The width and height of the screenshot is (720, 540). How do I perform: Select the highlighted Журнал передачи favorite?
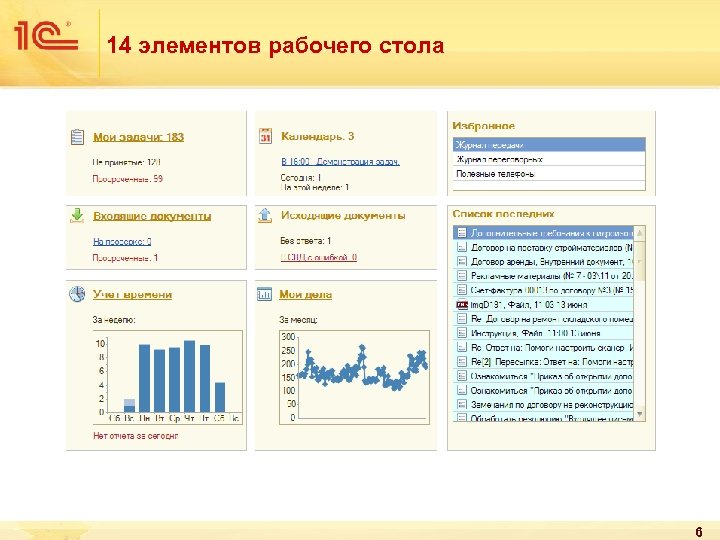(549, 145)
